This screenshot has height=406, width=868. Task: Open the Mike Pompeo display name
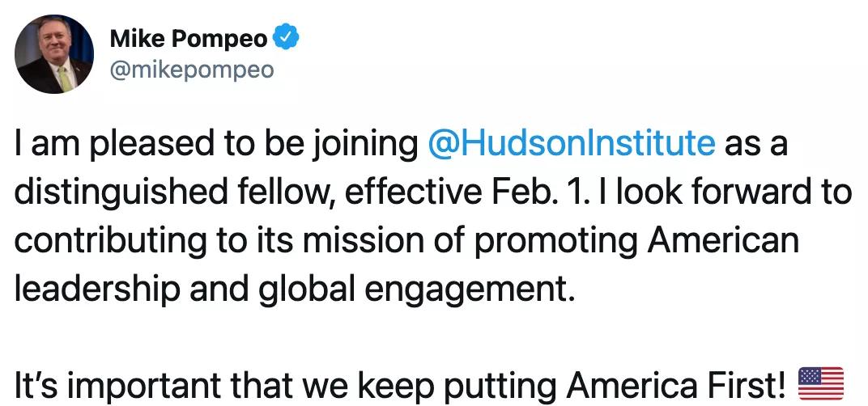tap(189, 38)
